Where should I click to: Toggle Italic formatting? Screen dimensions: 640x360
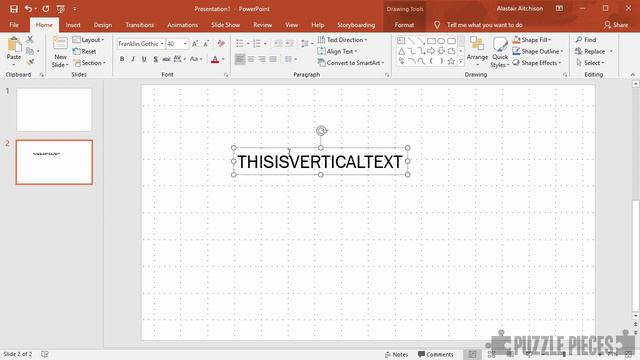click(x=133, y=59)
